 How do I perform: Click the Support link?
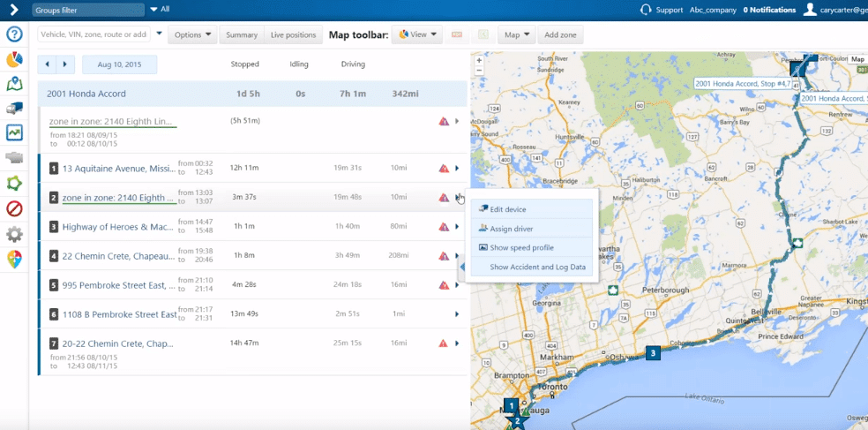click(670, 10)
